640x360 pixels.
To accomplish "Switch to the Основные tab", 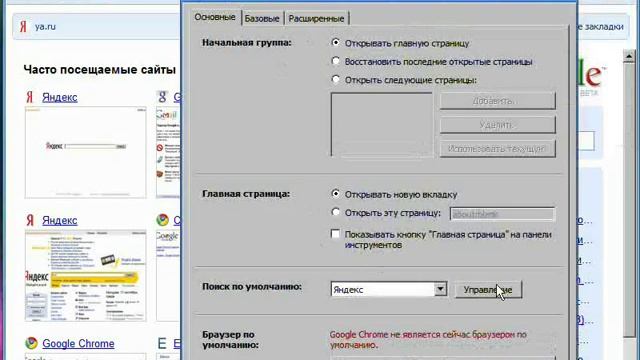I will [x=215, y=18].
